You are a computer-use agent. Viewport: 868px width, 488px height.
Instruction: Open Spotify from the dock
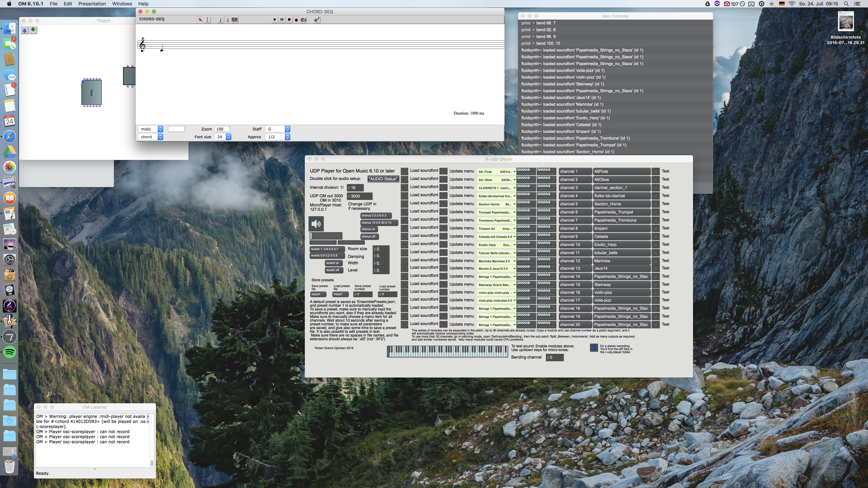pyautogui.click(x=10, y=352)
